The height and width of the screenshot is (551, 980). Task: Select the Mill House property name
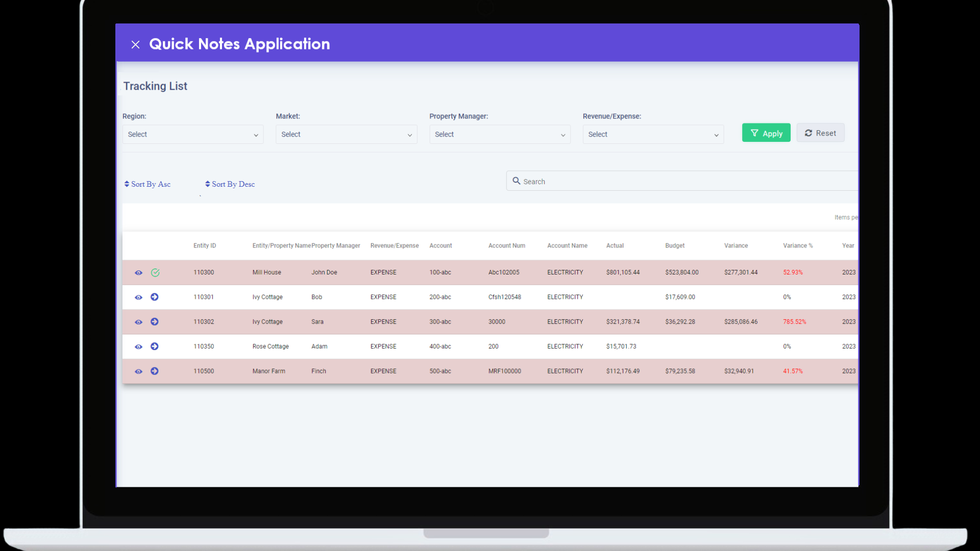click(x=266, y=272)
